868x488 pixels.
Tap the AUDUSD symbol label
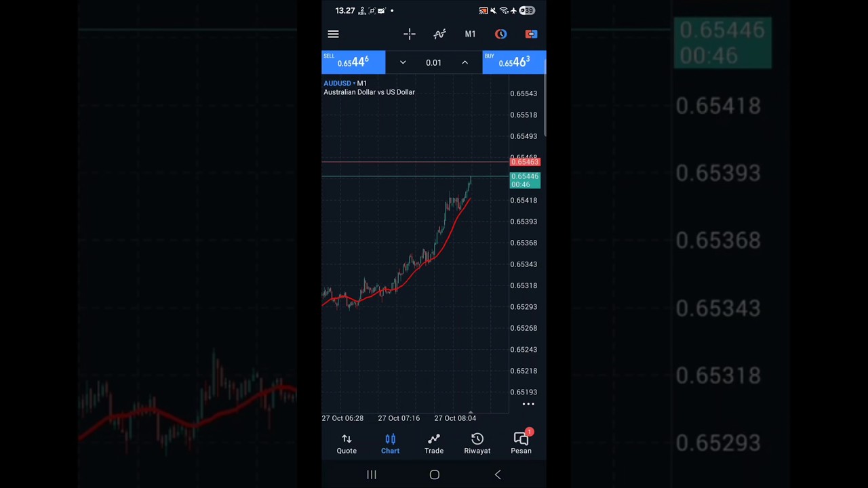coord(337,83)
